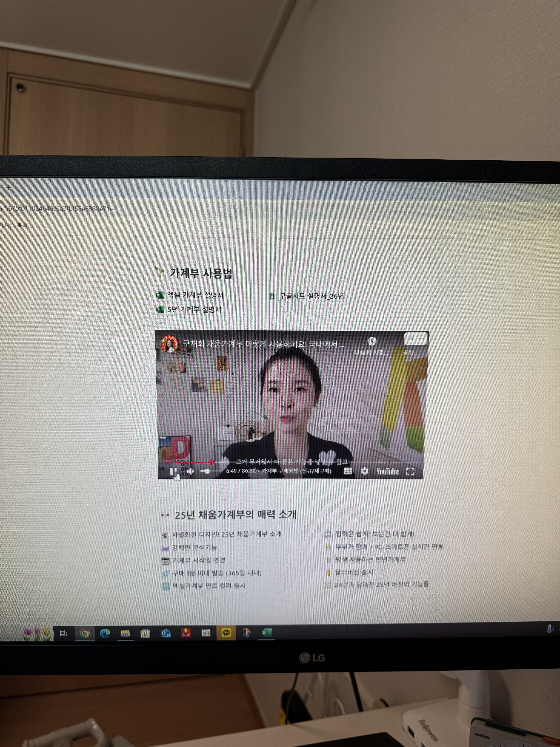Open the 엑셀 가계부 설명서 page
Image resolution: width=560 pixels, height=747 pixels.
point(195,295)
